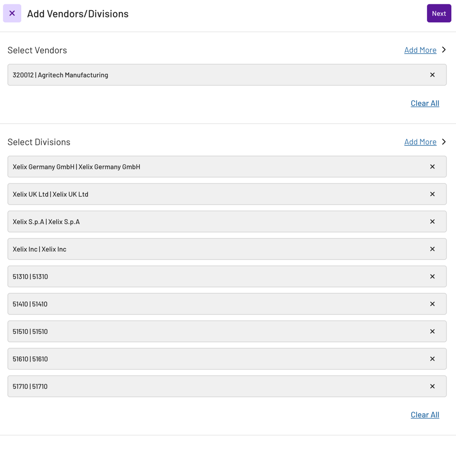The image size is (456, 451).
Task: Select the Agritech Manufacturing vendor row
Action: coord(227,75)
